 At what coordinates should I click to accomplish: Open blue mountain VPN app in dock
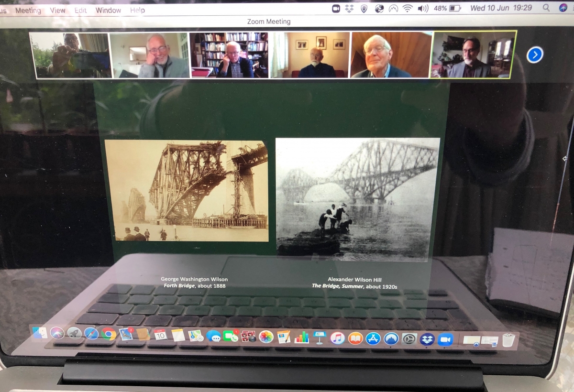tap(391, 339)
